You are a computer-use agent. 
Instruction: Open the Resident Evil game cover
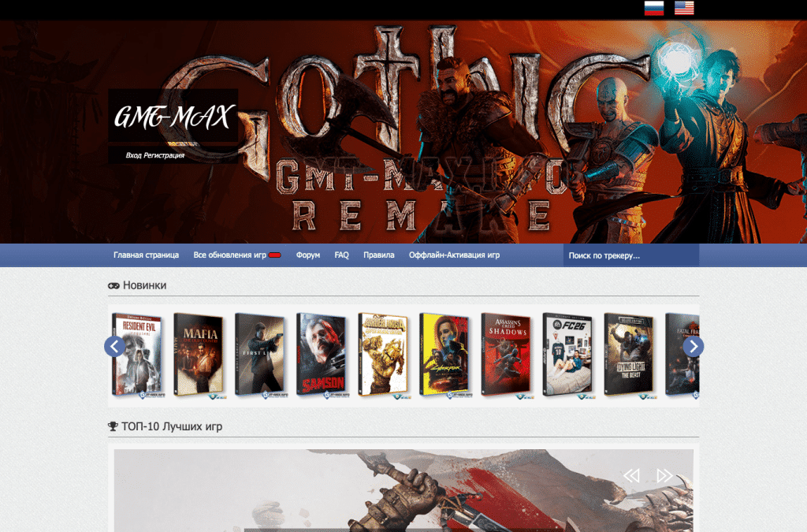point(138,355)
